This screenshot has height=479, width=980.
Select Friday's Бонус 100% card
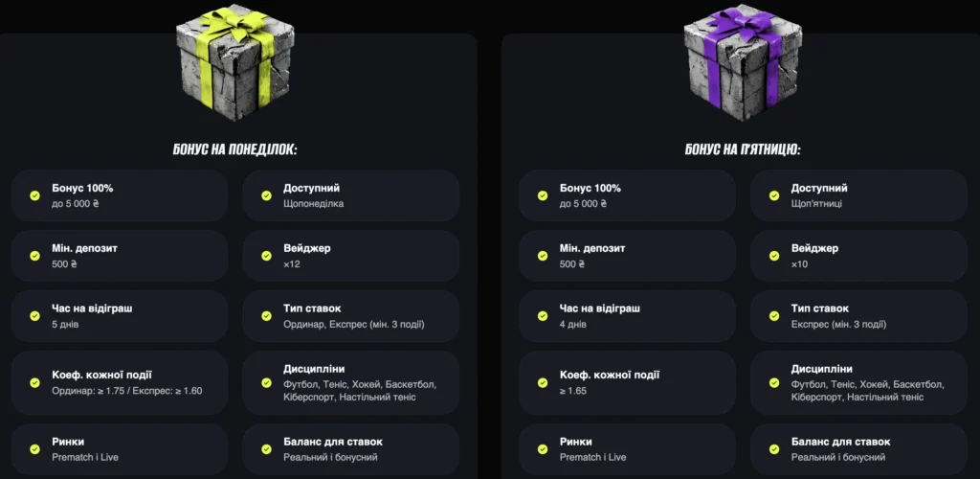[x=627, y=195]
